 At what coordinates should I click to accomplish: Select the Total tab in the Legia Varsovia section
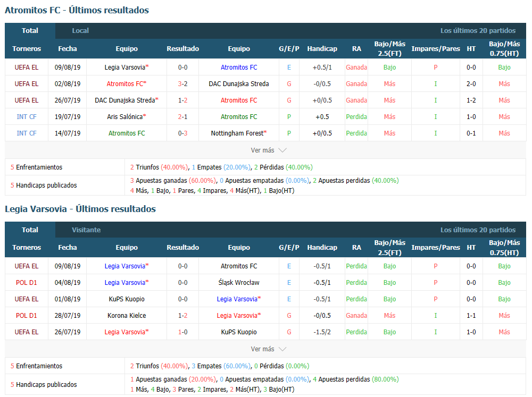tap(30, 230)
